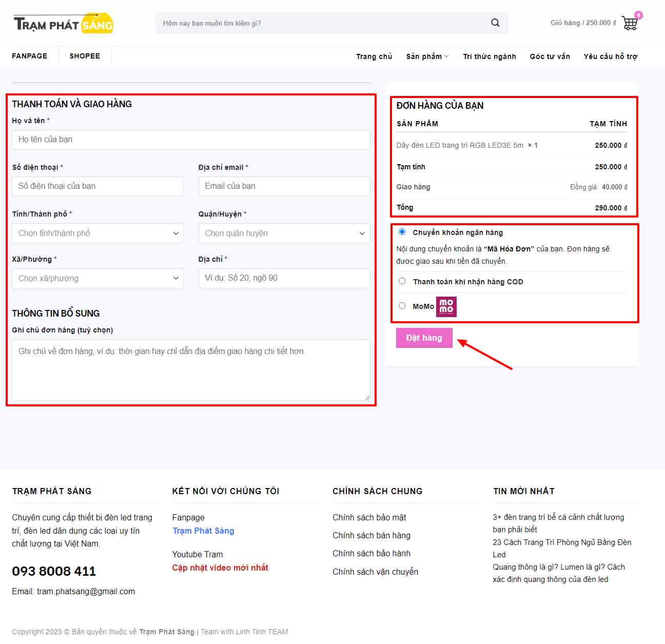The width and height of the screenshot is (665, 644).
Task: Open the Quận/Huyện dropdown
Action: 284,233
